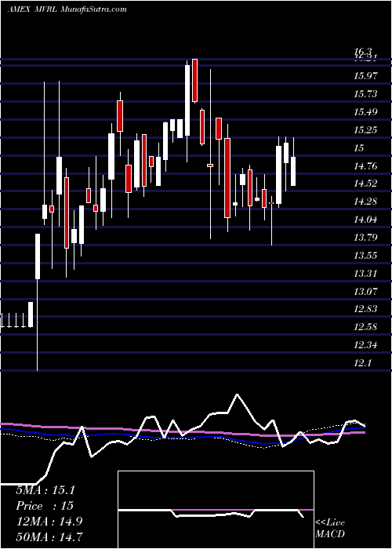This screenshot has width=392, height=549.
Task: Select the 14.52 price level label
Action: [x=366, y=184]
